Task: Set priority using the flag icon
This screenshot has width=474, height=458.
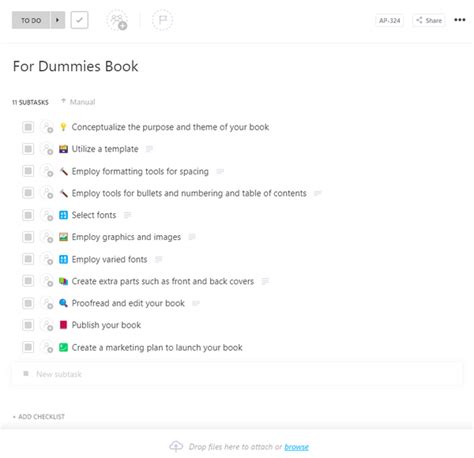Action: [x=162, y=20]
